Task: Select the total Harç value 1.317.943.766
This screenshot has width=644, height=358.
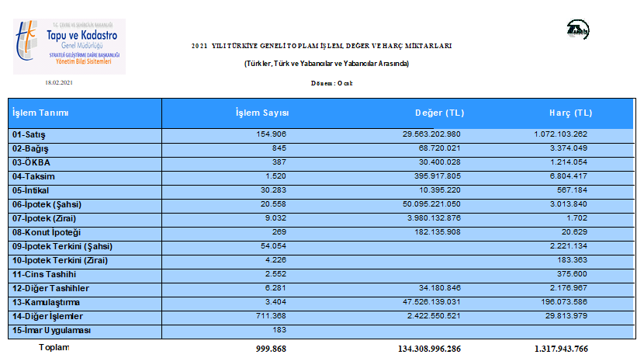Action: tap(559, 349)
